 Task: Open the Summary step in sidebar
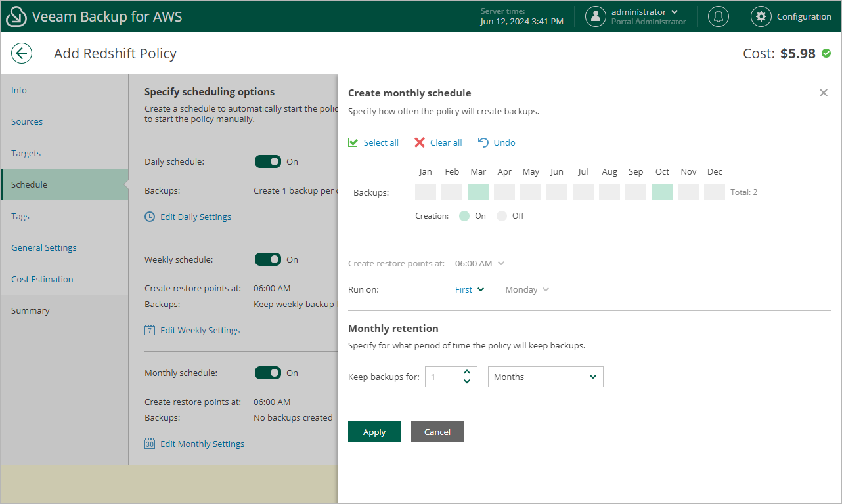pos(64,310)
